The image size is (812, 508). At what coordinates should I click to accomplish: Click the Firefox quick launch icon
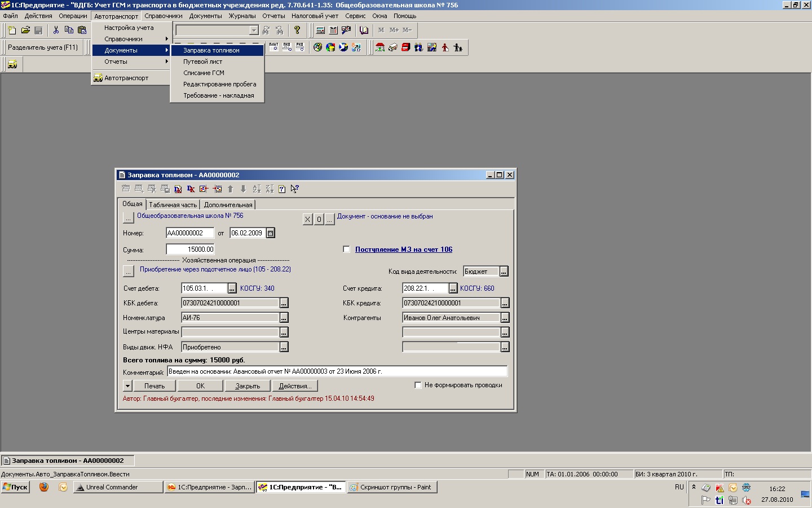pos(44,487)
